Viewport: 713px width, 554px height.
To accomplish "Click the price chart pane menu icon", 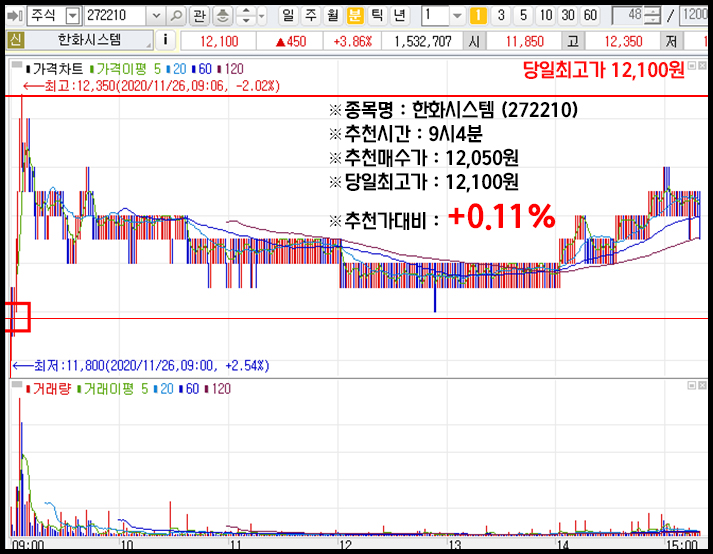I will [x=17, y=65].
